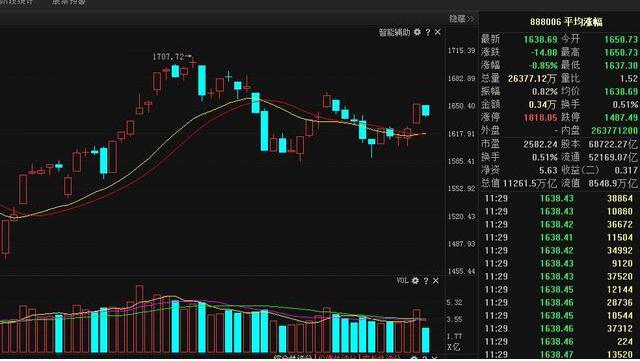Click the 涨跌 value -14.08

544,52
